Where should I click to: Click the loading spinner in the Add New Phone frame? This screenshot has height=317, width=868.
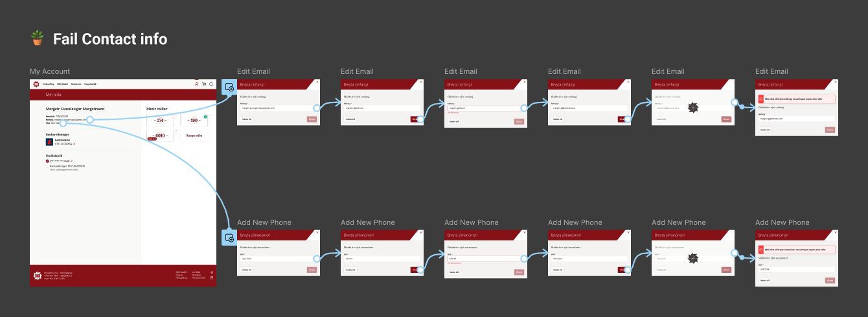pos(692,259)
